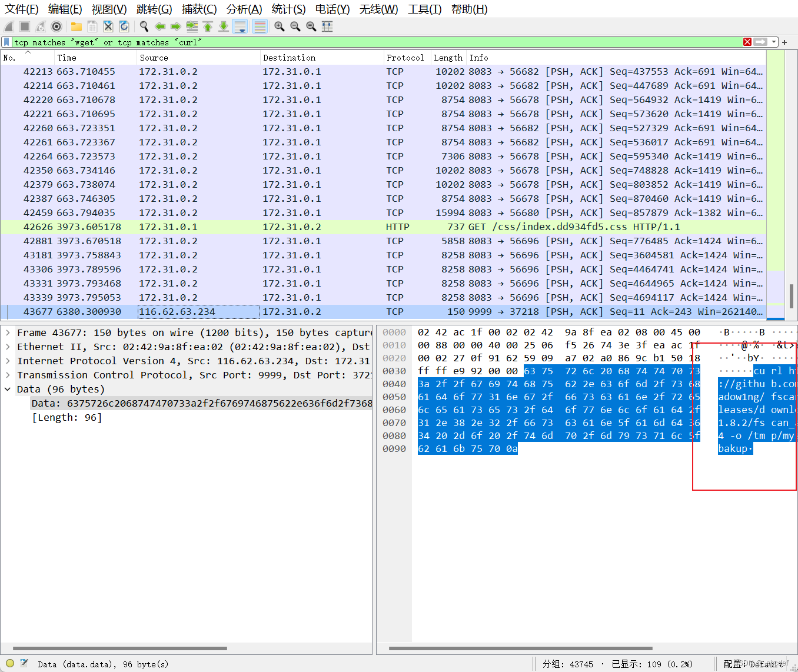The width and height of the screenshot is (798, 672).
Task: Expand the Ethernet II tree node
Action: (x=8, y=347)
